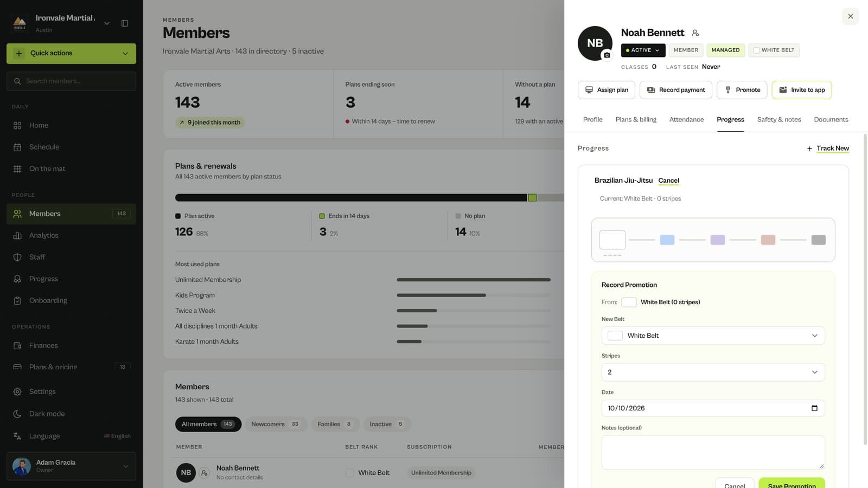Open the Stripes dropdown
Screen dimensions: 868x488
pyautogui.click(x=713, y=372)
